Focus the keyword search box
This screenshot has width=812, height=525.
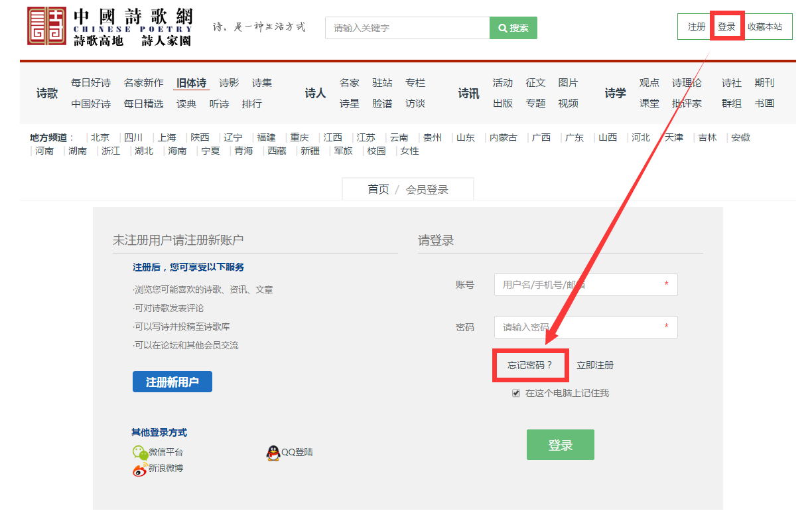407,28
